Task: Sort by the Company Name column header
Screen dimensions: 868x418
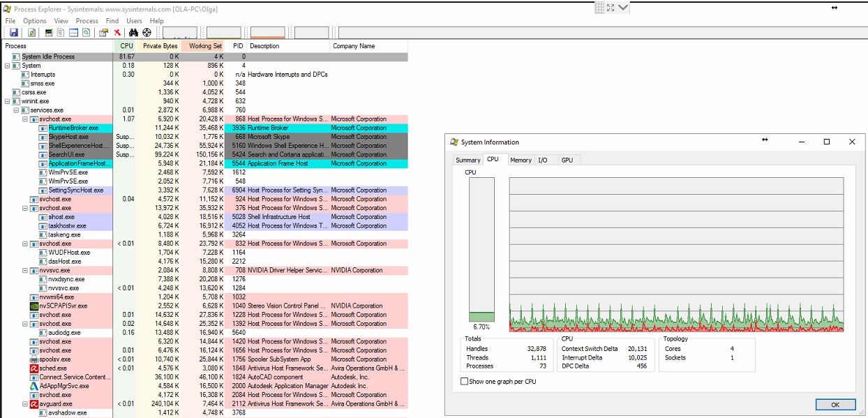Action: click(x=368, y=46)
